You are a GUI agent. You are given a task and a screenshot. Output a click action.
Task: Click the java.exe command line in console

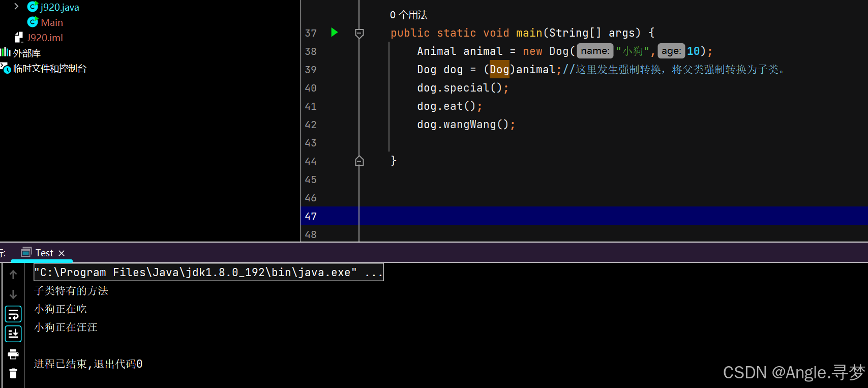pyautogui.click(x=208, y=272)
